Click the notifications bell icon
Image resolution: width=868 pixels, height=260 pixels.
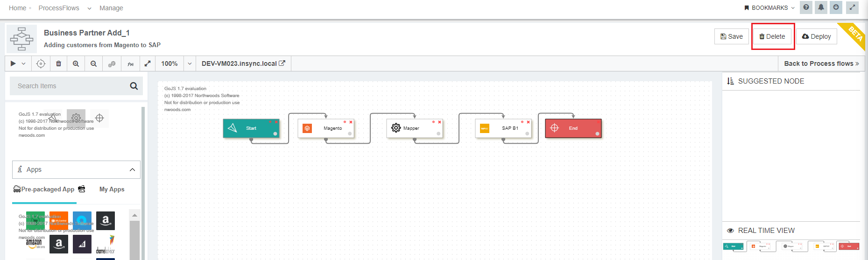pos(821,7)
